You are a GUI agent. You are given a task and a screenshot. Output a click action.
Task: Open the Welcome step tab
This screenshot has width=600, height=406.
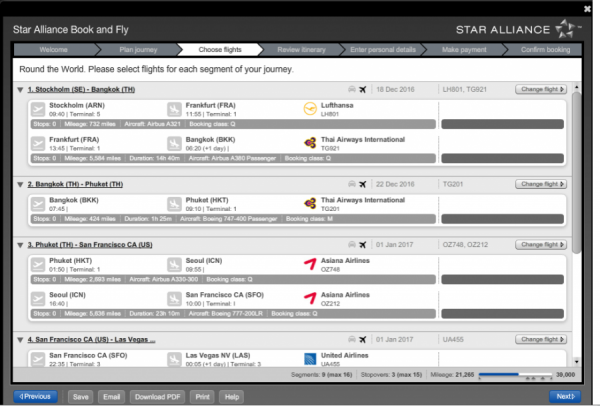pos(54,50)
